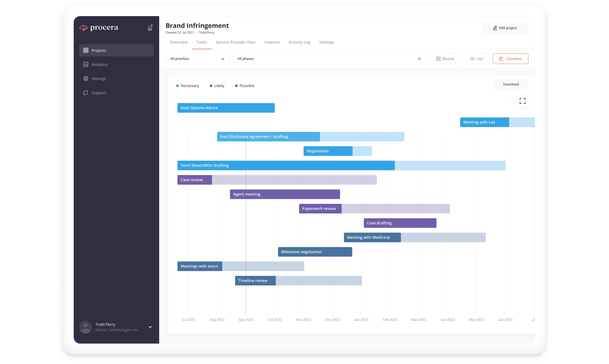Switch to List view

[476, 59]
